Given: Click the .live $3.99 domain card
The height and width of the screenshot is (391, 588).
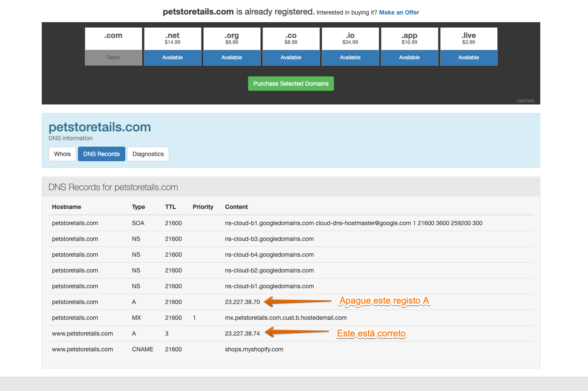Looking at the screenshot, I should point(469,39).
